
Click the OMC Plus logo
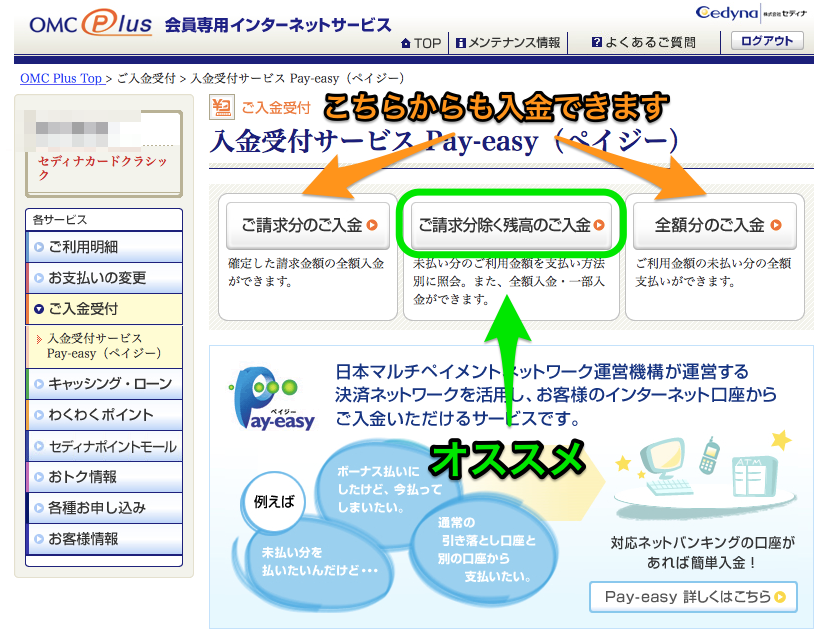pos(91,23)
